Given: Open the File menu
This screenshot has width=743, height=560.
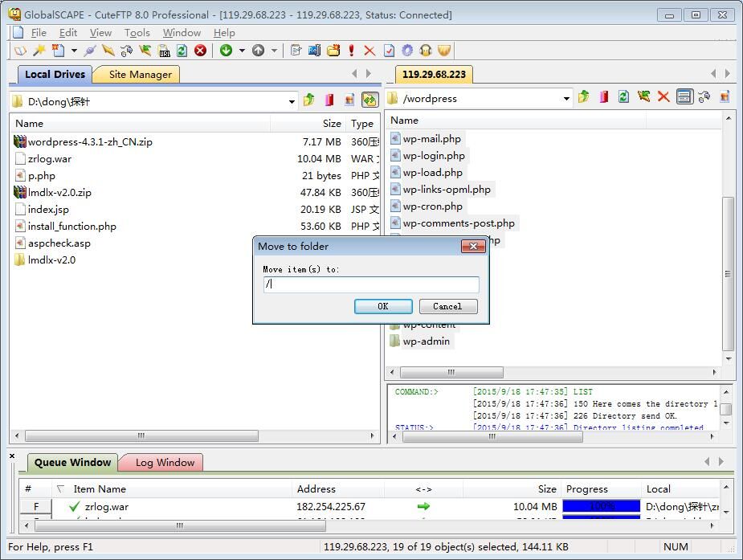Looking at the screenshot, I should coord(39,33).
